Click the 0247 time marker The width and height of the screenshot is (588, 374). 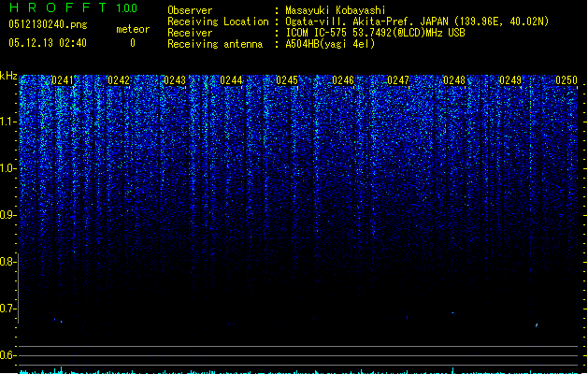pyautogui.click(x=398, y=80)
